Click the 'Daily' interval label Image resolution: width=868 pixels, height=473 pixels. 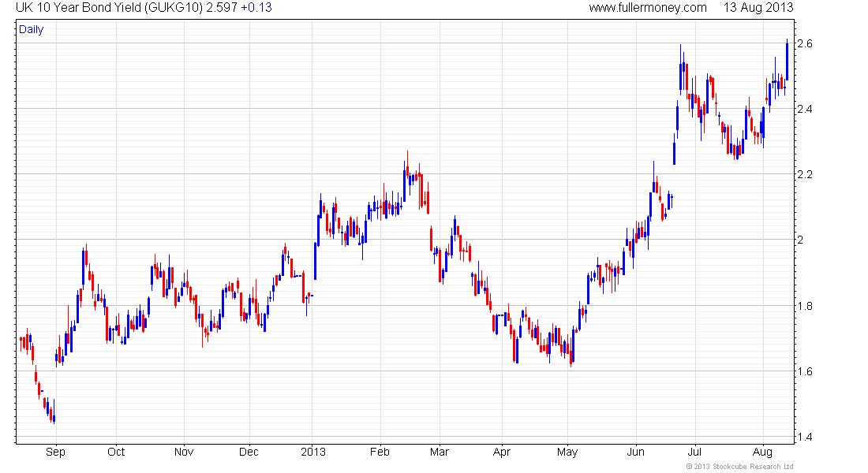31,29
